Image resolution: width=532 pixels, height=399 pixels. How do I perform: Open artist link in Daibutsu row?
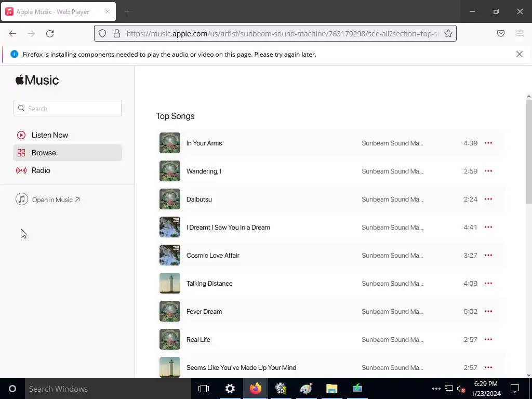(392, 199)
